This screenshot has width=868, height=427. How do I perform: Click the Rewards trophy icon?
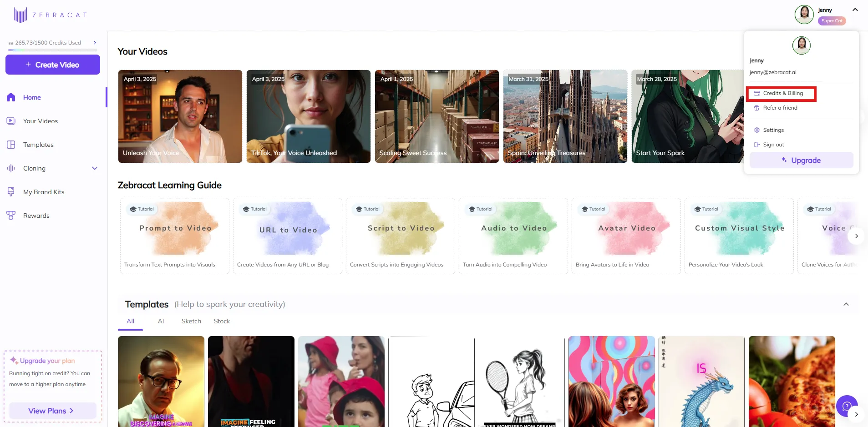[11, 216]
